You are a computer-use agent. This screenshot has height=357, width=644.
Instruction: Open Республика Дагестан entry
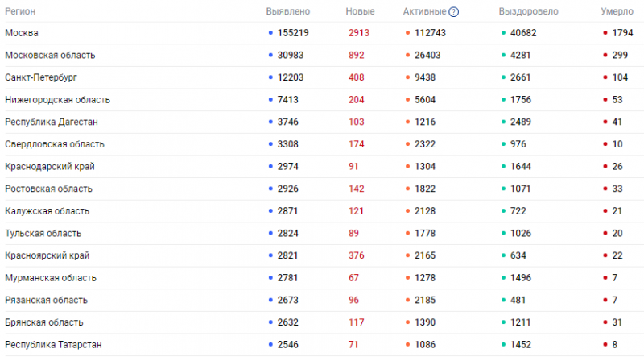[52, 122]
